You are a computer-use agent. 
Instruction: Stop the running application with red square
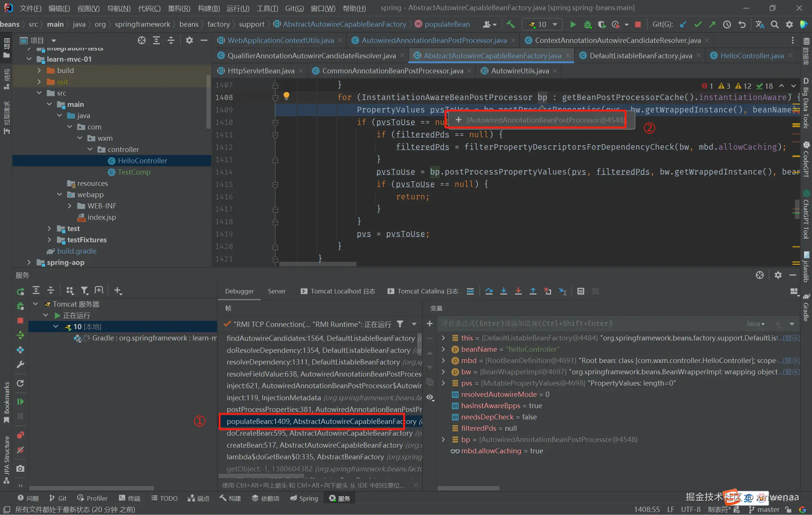pyautogui.click(x=638, y=24)
